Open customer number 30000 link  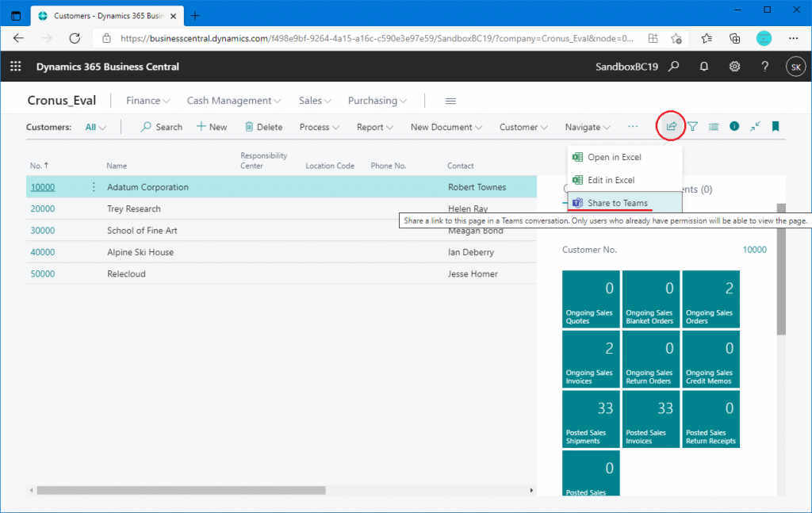43,231
